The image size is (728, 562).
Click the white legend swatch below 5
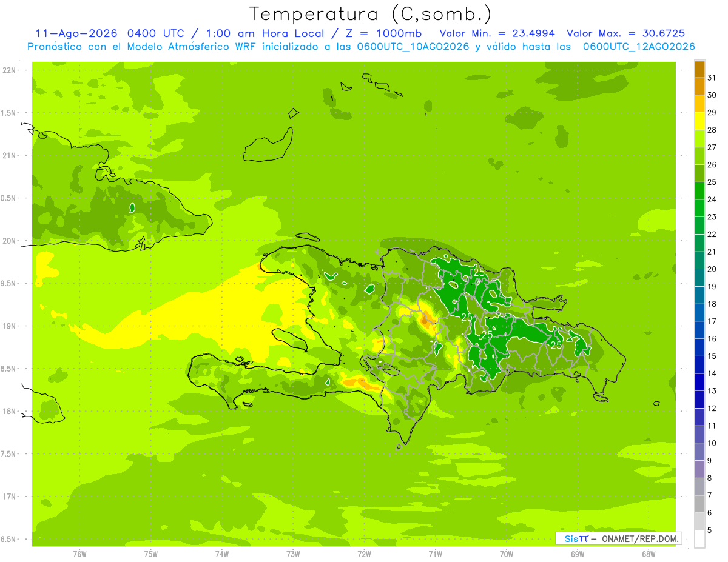tap(699, 538)
